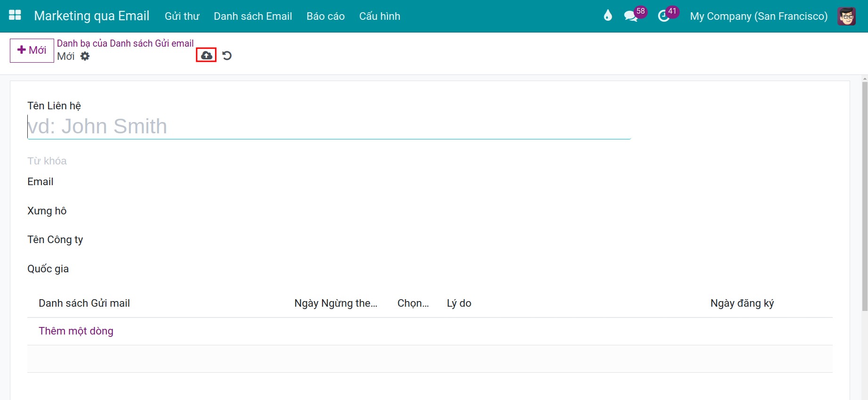Screen dimensions: 868x400
Task: Click the Tên Công ty field label
Action: coord(55,239)
